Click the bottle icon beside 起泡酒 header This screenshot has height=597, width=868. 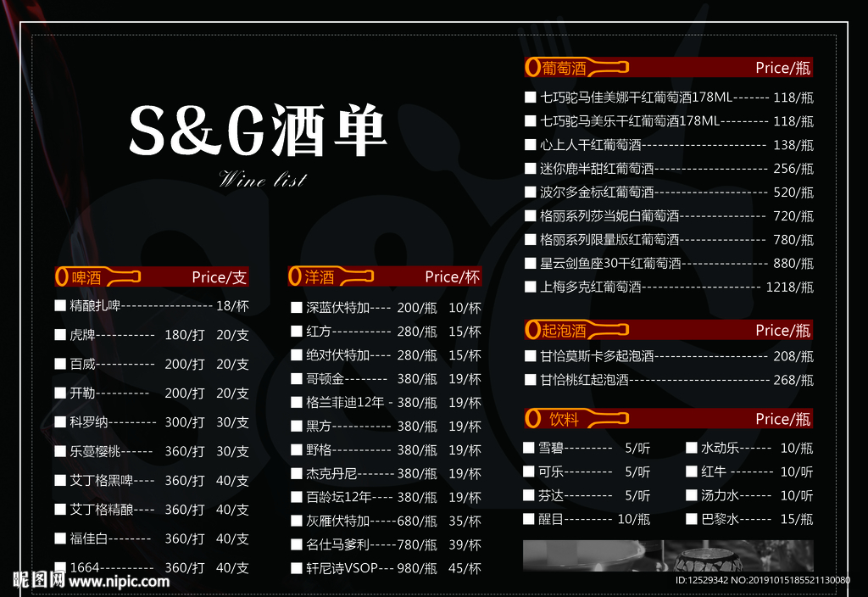(x=576, y=330)
